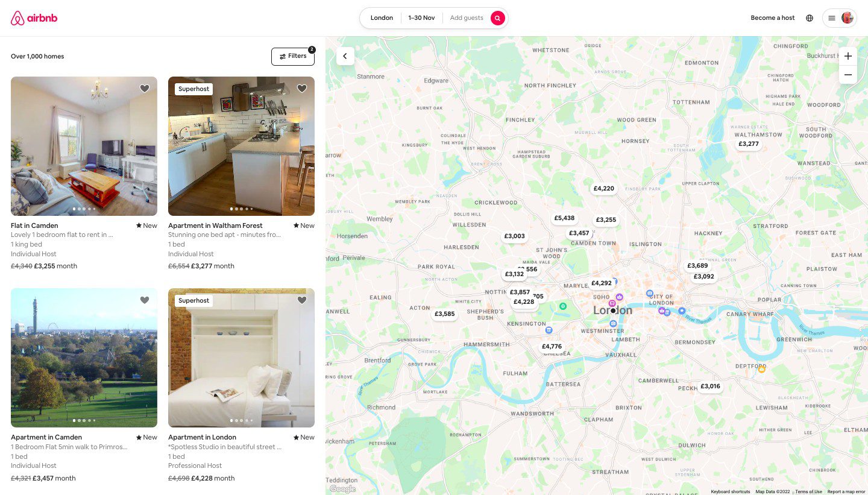This screenshot has width=868, height=495.
Task: Toggle wishlist heart on Waltham Forest apartment
Action: 302,89
